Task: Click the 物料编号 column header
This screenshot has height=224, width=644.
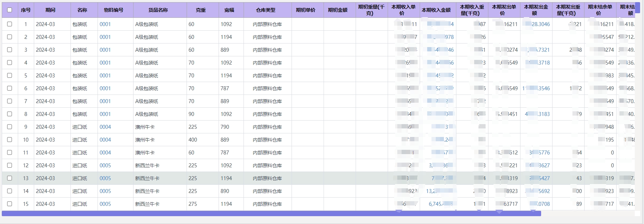Action: [x=114, y=10]
